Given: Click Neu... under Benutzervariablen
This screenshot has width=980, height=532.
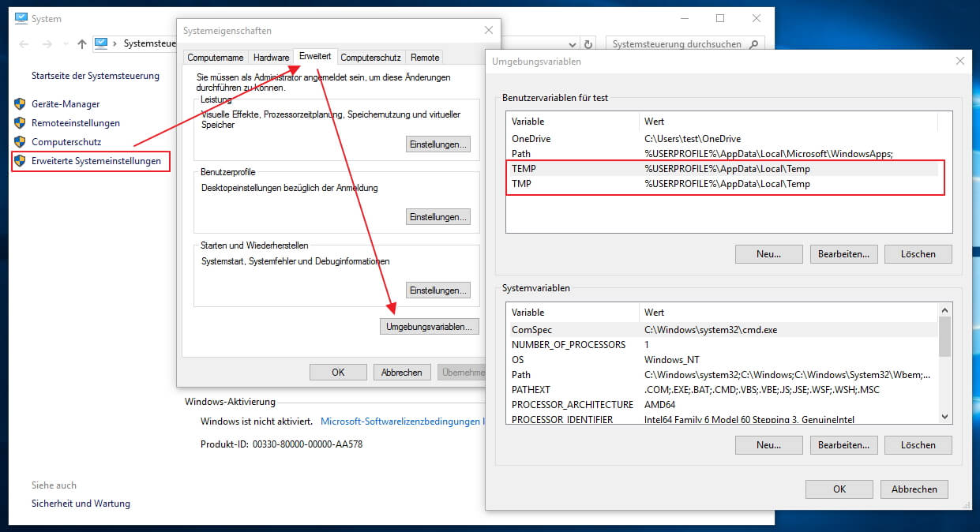Looking at the screenshot, I should [x=768, y=254].
